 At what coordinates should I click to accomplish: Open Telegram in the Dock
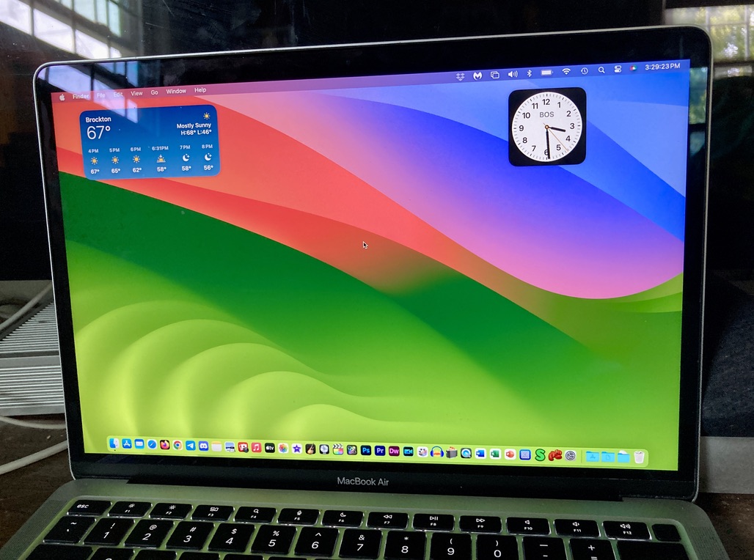pos(191,446)
